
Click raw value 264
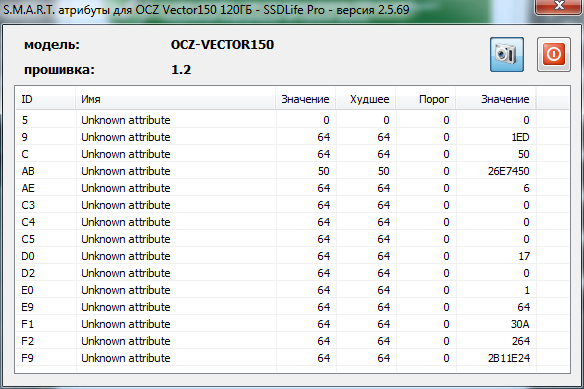tap(521, 341)
